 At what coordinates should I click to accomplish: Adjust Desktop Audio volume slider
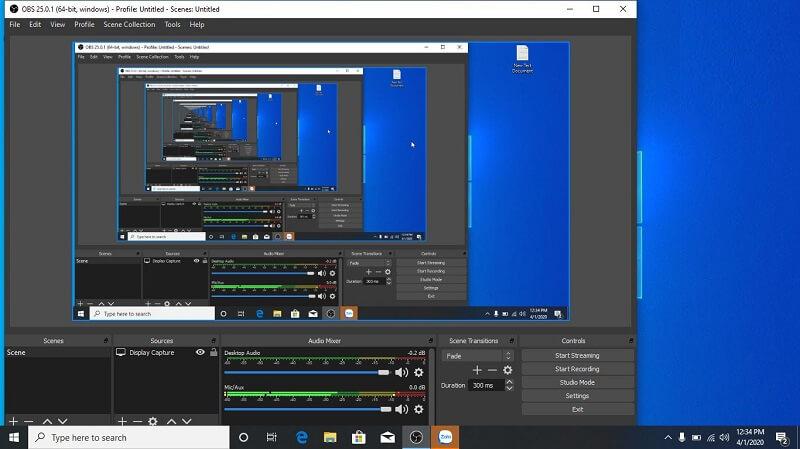tap(308, 372)
